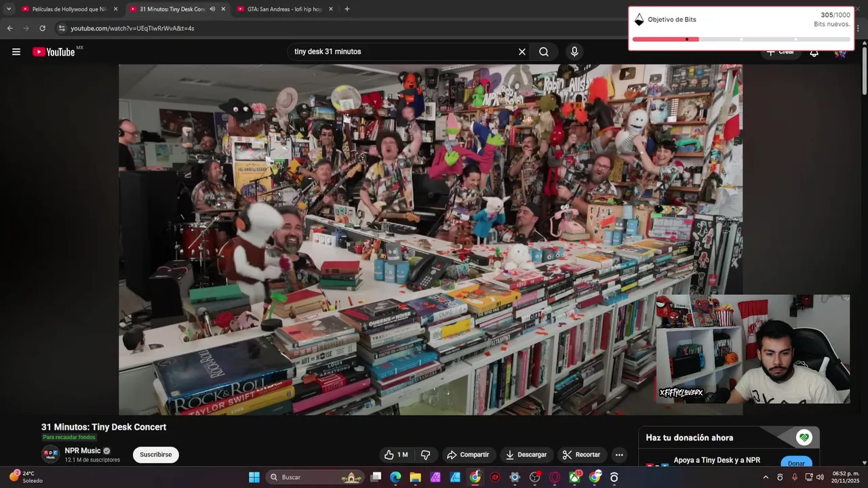The image size is (868, 488).
Task: Start voice search with the microphone
Action: [574, 52]
